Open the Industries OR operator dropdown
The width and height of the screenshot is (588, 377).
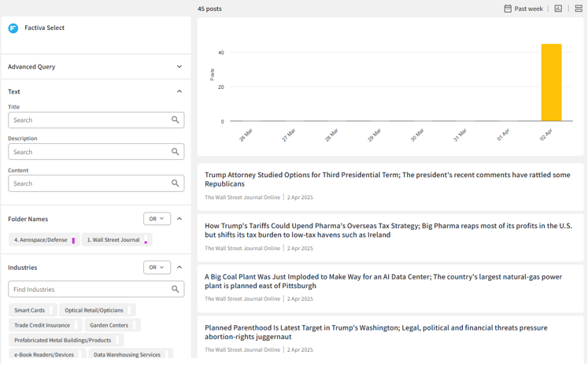click(x=157, y=268)
